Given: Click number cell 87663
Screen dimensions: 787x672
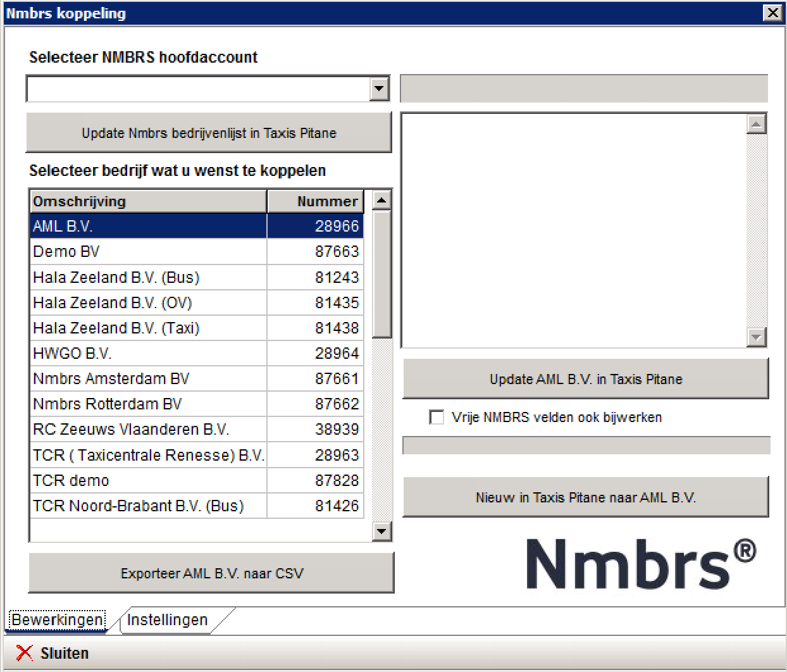Looking at the screenshot, I should 315,251.
